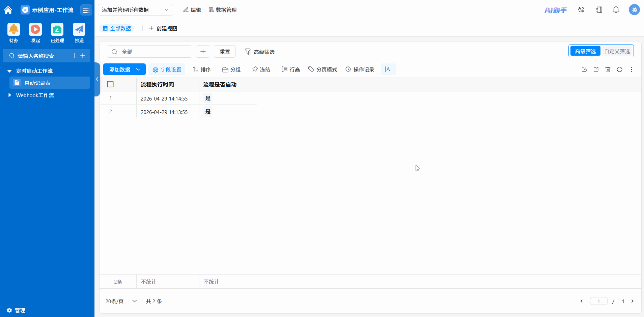Select the 全部数据 view tab
Screen dimensions: 644x317
click(117, 28)
